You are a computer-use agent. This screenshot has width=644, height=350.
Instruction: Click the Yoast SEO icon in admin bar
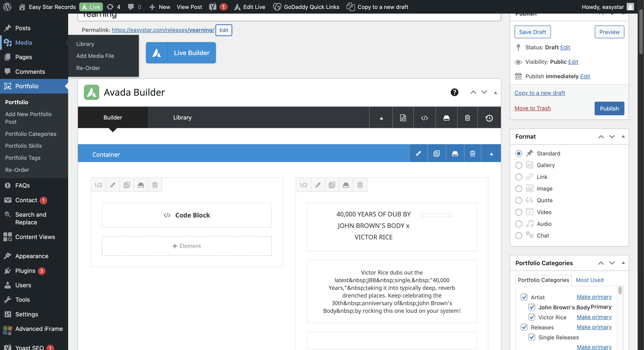click(213, 7)
